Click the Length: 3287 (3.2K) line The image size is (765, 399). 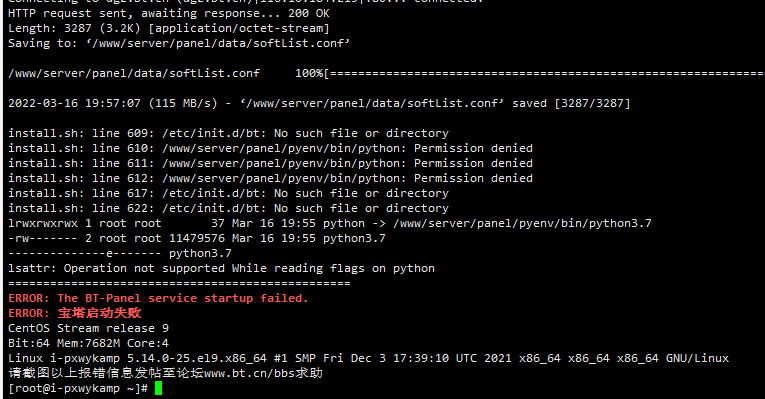[x=169, y=28]
